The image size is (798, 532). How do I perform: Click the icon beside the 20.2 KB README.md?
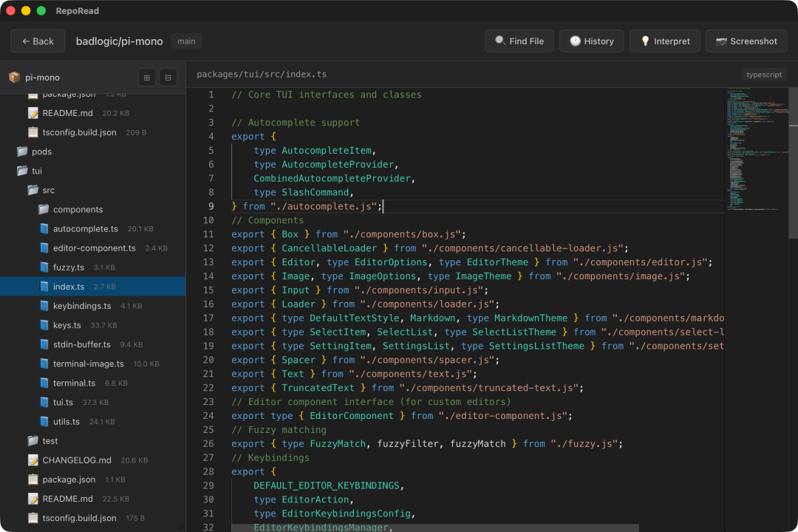(x=33, y=113)
